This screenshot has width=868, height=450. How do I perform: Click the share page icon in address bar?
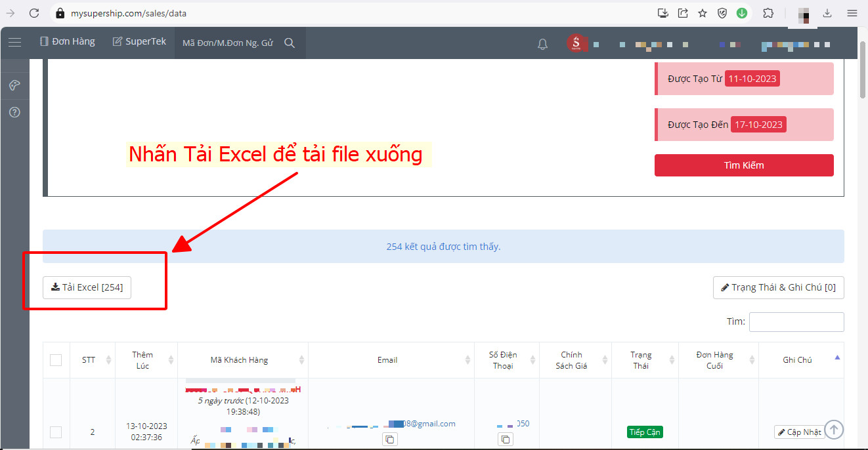(683, 13)
